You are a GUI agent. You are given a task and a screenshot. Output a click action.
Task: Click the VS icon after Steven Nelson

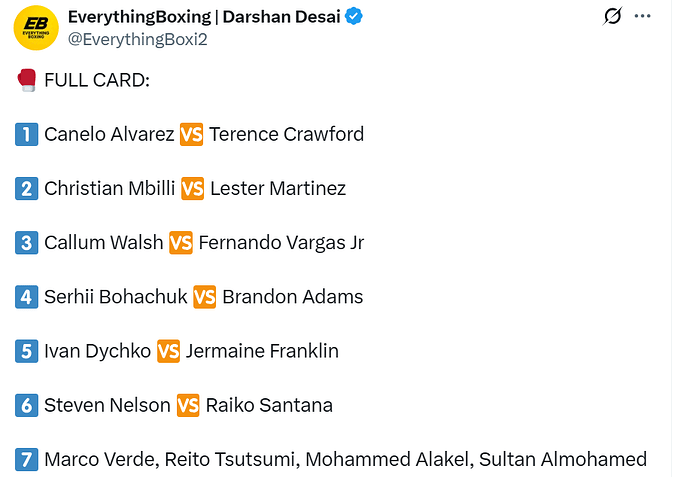pos(188,405)
